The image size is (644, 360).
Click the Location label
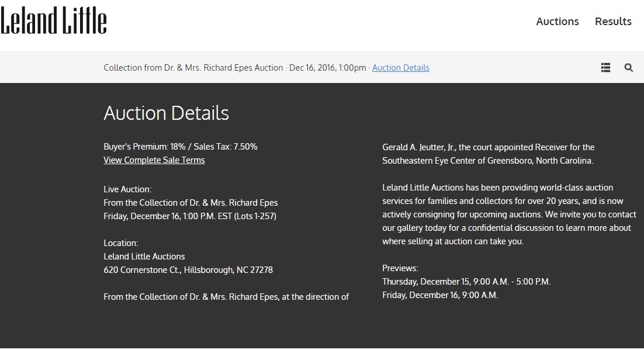tap(121, 243)
